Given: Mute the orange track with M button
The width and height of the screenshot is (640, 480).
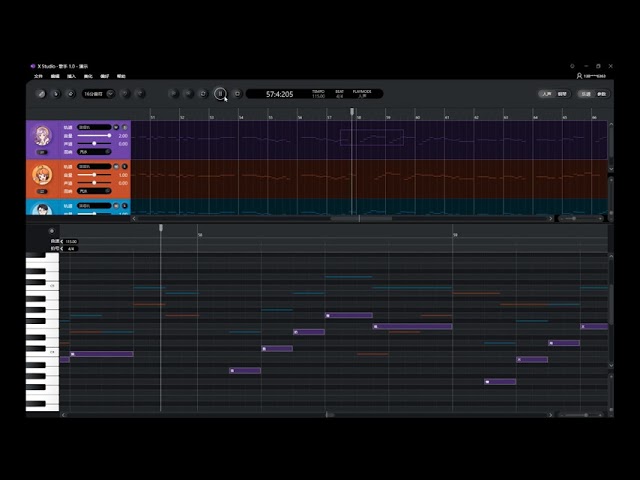Looking at the screenshot, I should [x=116, y=166].
